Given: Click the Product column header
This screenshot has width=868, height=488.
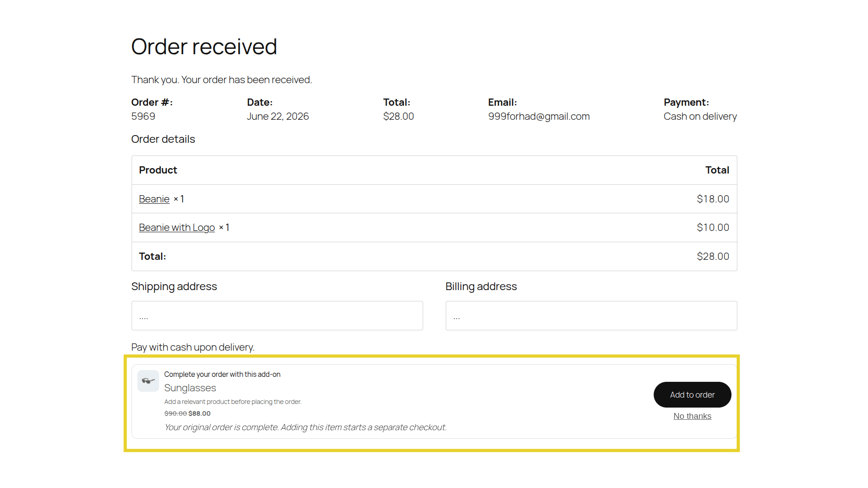Looking at the screenshot, I should click(x=158, y=170).
